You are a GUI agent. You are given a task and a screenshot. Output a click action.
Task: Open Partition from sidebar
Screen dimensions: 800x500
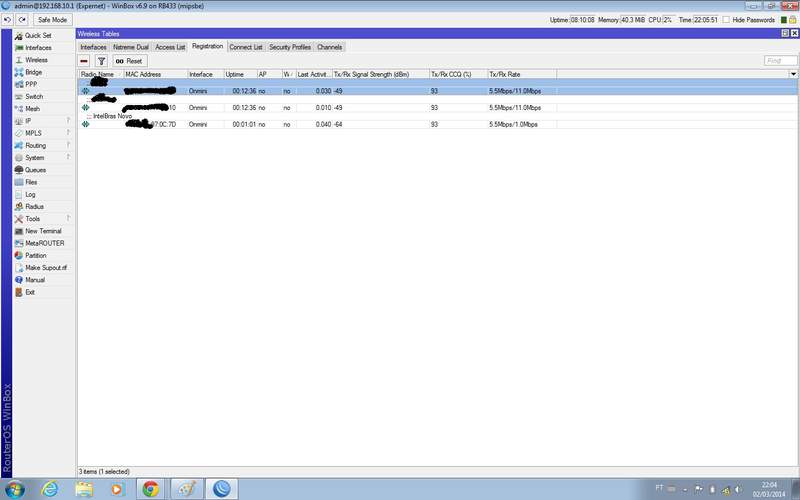point(35,256)
